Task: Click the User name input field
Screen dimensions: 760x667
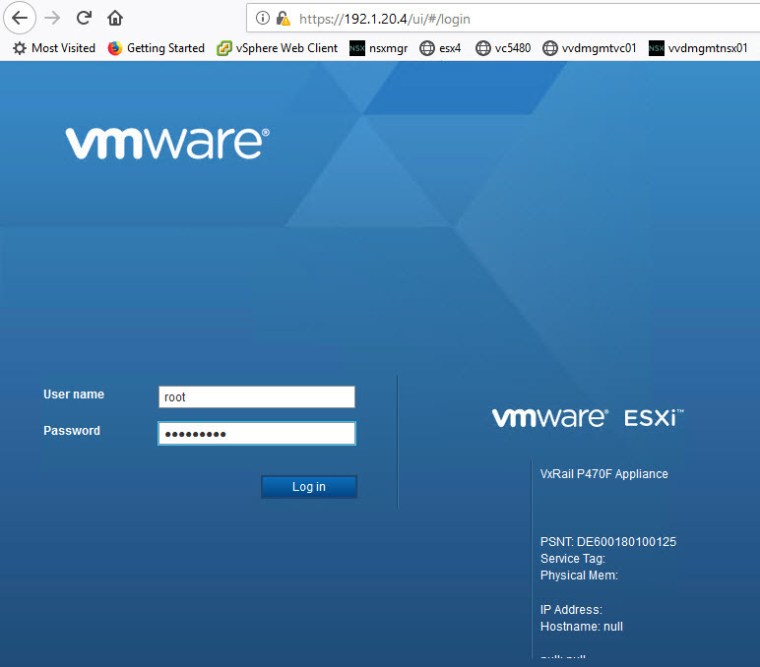Action: (256, 397)
